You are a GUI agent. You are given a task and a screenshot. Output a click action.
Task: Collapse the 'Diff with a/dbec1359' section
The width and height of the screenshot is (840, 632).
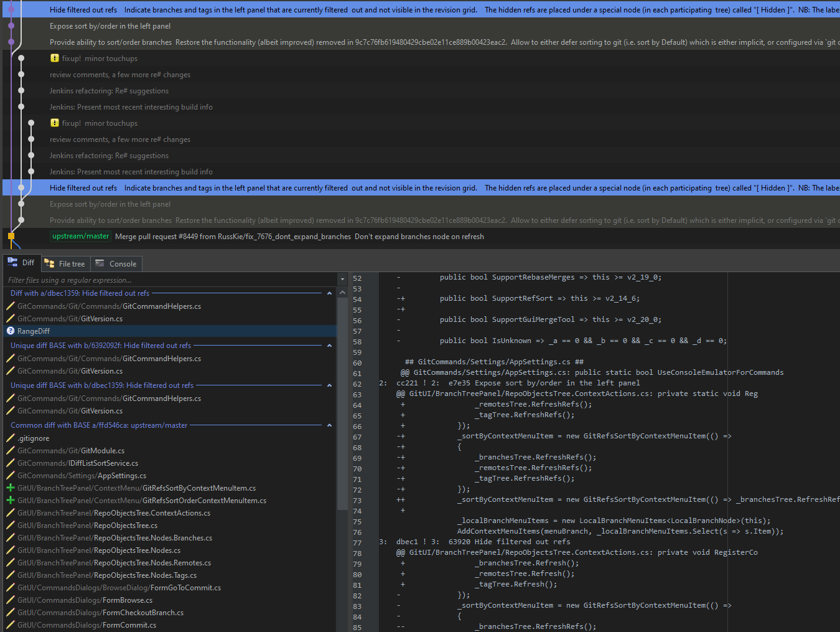click(330, 293)
